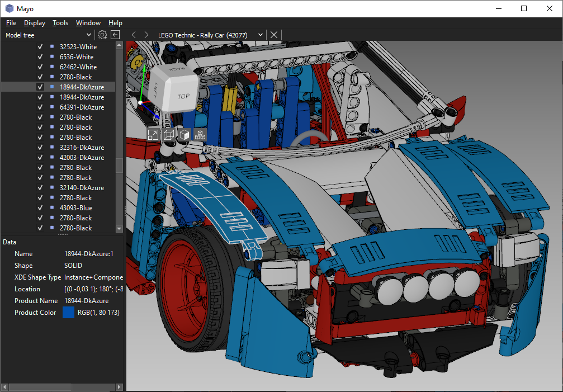Open the Window menu
The image size is (563, 392).
pyautogui.click(x=88, y=22)
